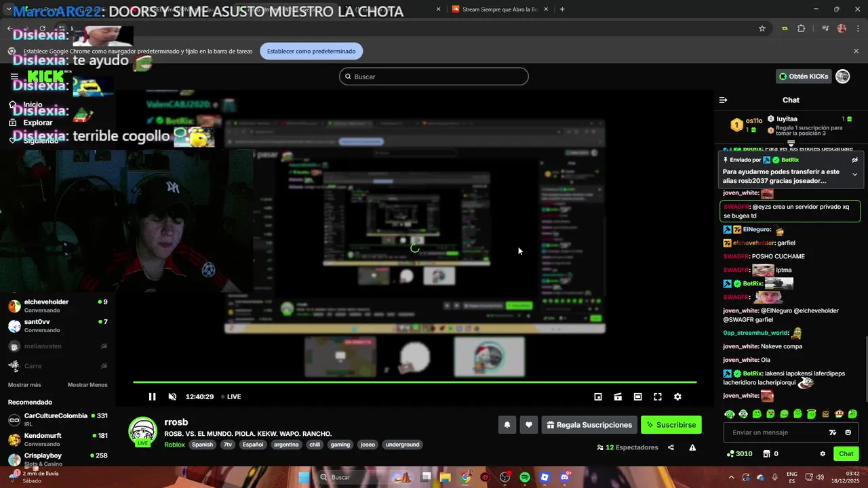Hide the pinned BotRix message
The width and height of the screenshot is (868, 488).
[x=854, y=160]
